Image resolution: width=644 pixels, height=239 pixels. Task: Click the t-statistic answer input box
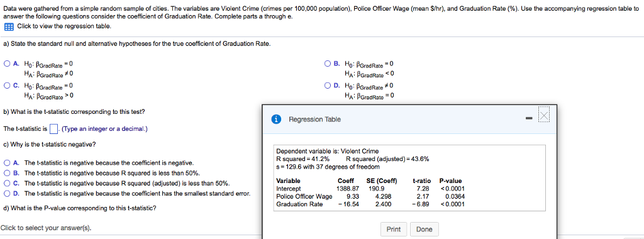click(x=53, y=129)
